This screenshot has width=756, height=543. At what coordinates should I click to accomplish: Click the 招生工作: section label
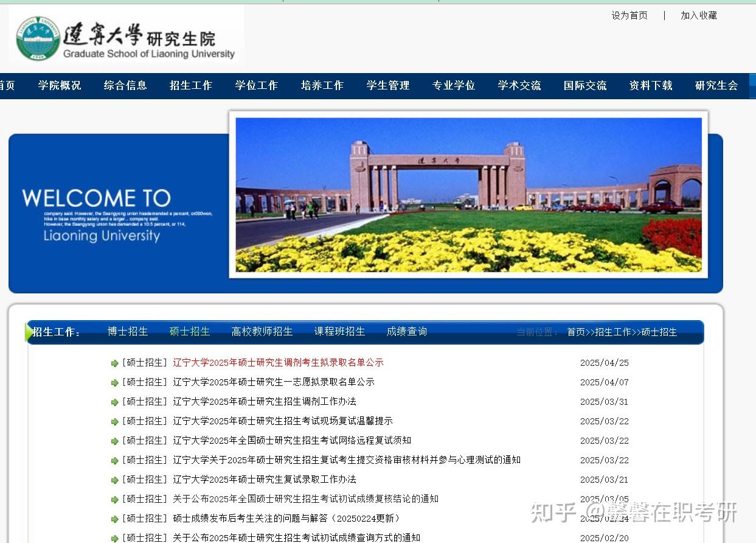57,332
